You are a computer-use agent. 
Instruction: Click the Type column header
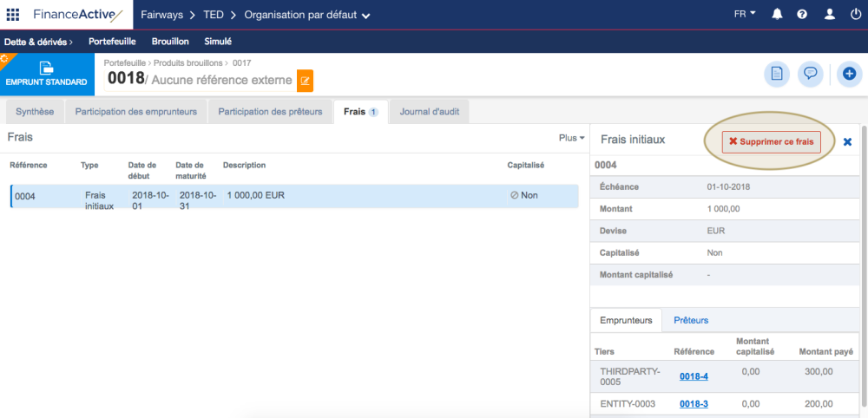click(x=89, y=166)
